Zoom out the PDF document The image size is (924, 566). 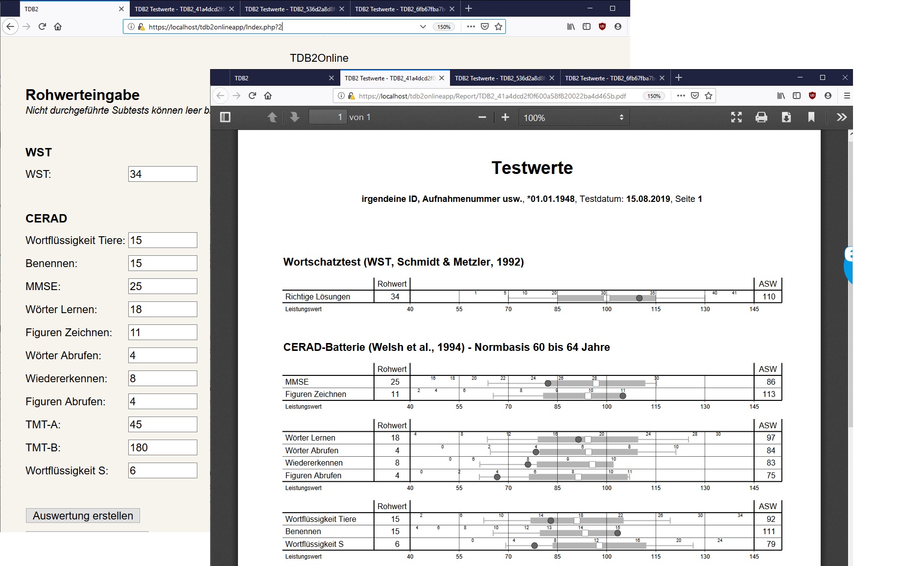coord(482,117)
